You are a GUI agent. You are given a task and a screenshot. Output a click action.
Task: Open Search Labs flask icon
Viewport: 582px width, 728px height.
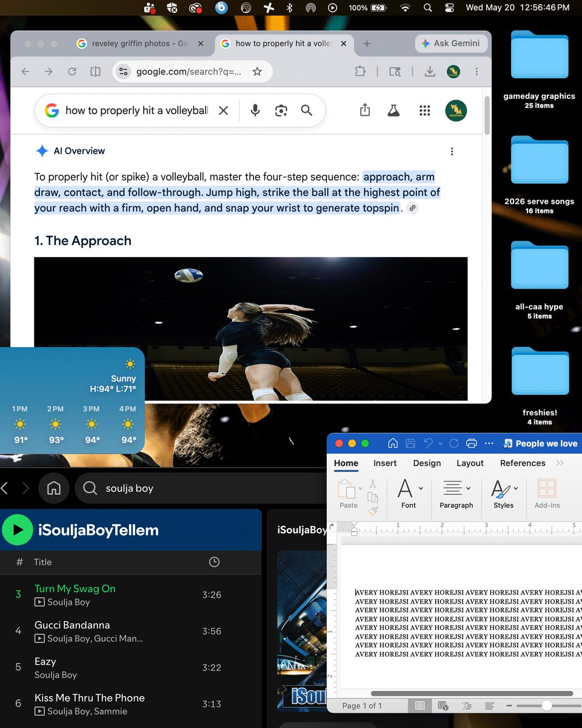(x=394, y=110)
